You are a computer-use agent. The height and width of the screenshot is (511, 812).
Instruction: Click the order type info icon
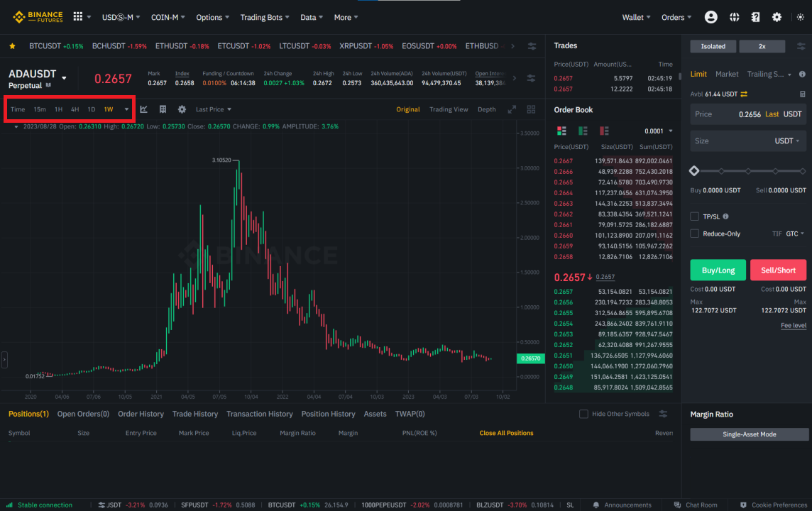pyautogui.click(x=802, y=74)
